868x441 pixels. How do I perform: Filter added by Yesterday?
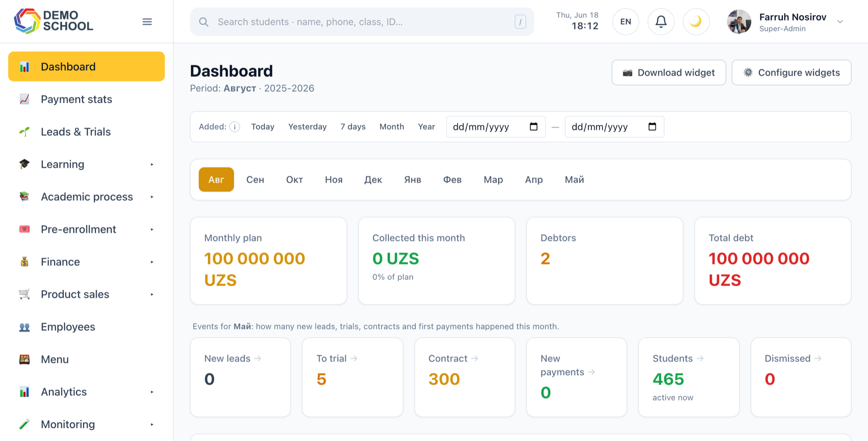307,127
